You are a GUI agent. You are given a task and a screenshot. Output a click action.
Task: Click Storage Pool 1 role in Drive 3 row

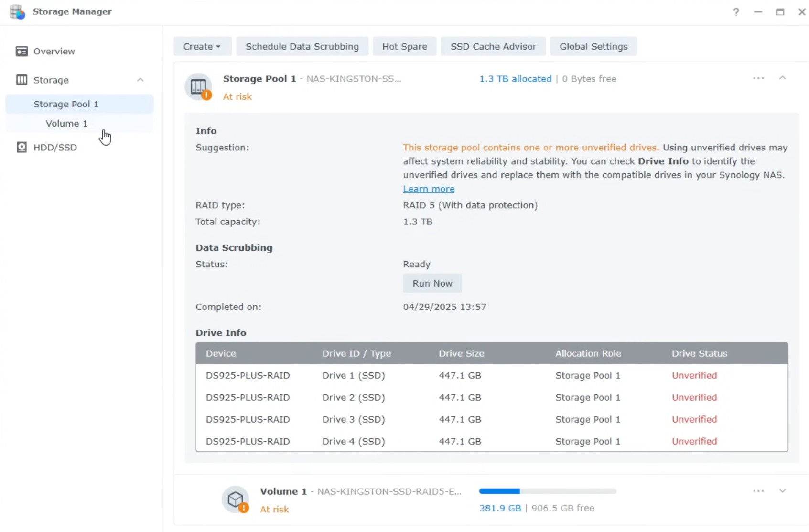(x=588, y=419)
